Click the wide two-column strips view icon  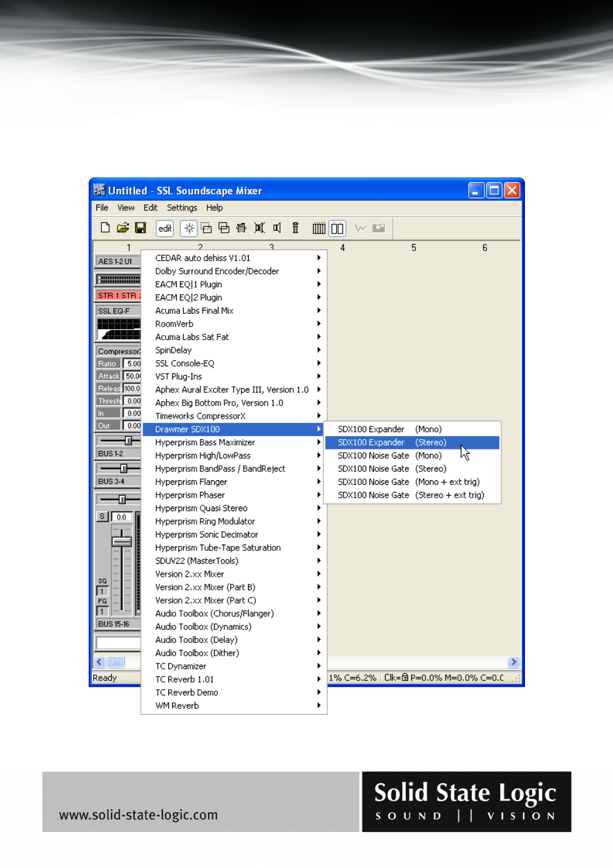click(x=337, y=228)
